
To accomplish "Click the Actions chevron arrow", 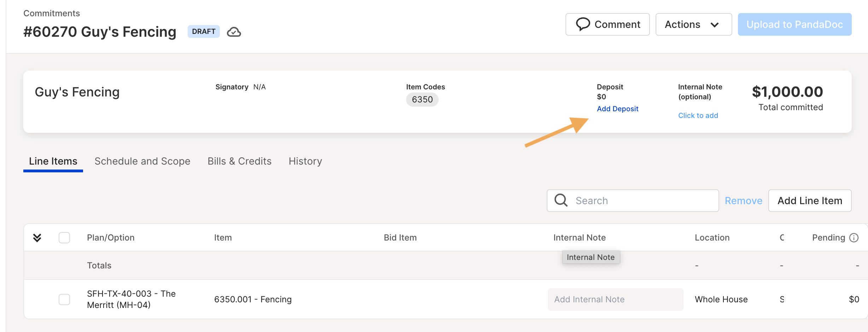I will (715, 25).
